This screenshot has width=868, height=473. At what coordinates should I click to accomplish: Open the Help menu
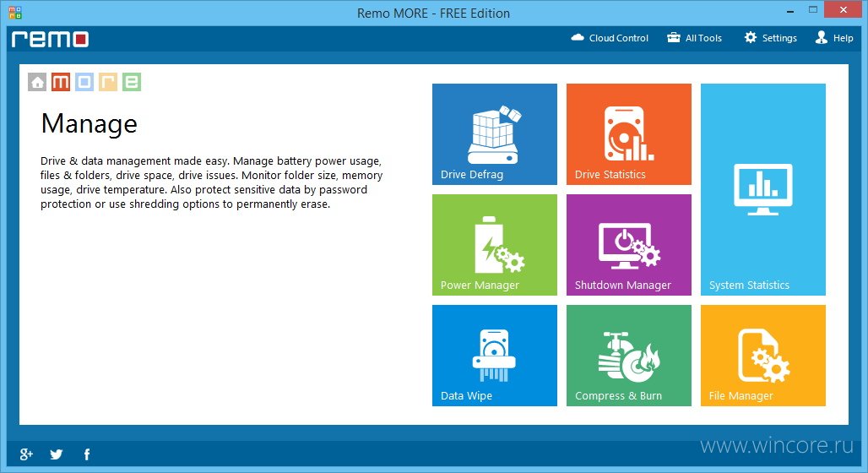click(x=833, y=38)
